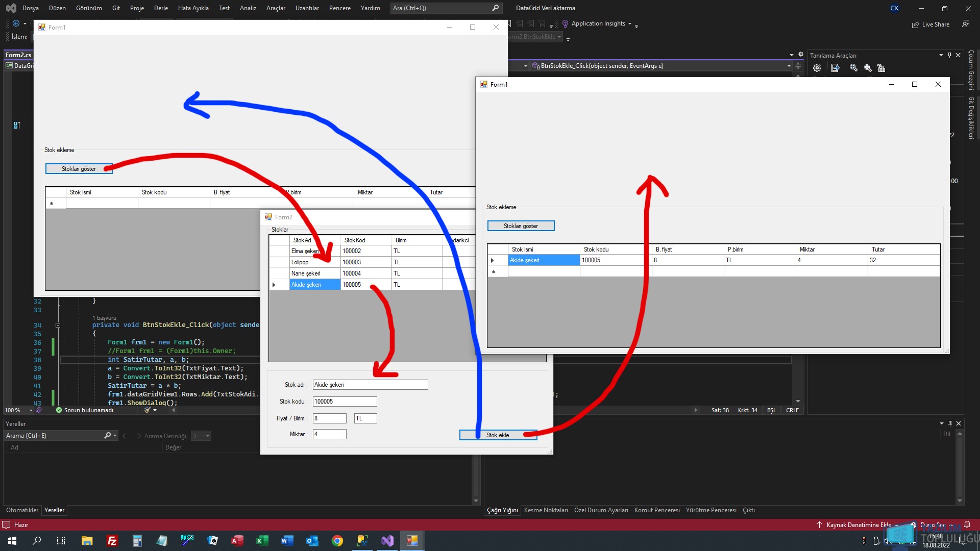980x551 pixels.
Task: Click the feedback person icon
Action: tap(965, 24)
